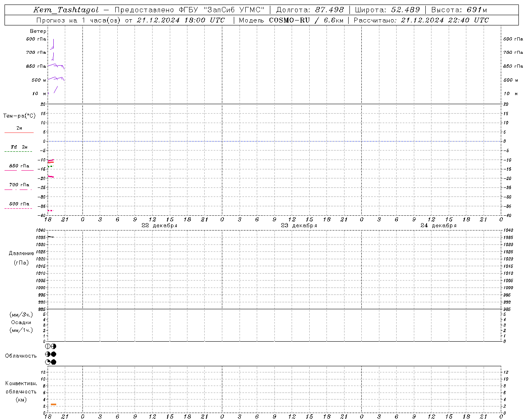Click the '23 декабря' date label
This screenshot has height=420, width=525.
click(x=299, y=226)
